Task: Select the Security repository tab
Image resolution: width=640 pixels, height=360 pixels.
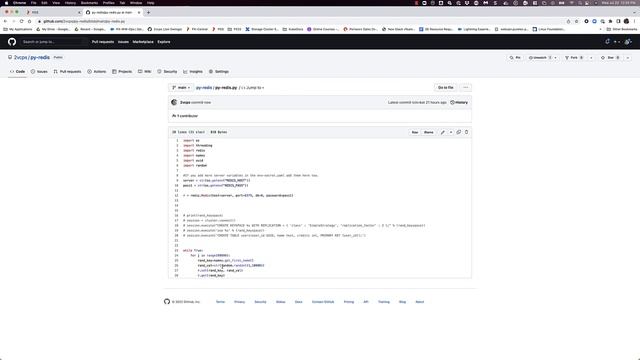Action: click(167, 71)
